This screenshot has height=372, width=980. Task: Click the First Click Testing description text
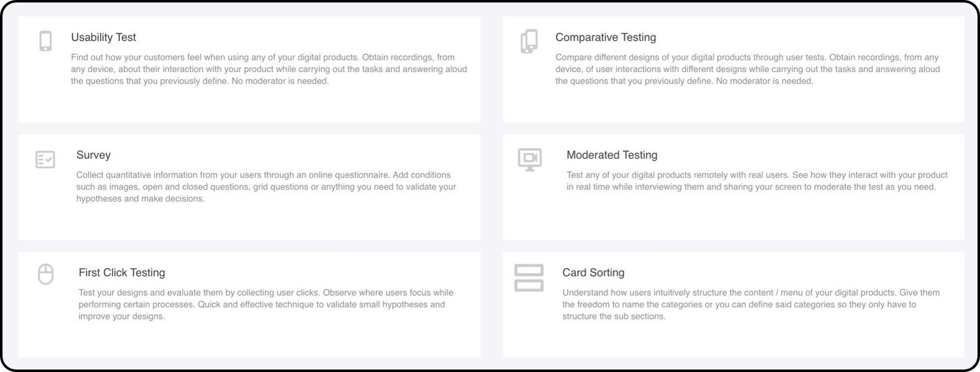(266, 304)
